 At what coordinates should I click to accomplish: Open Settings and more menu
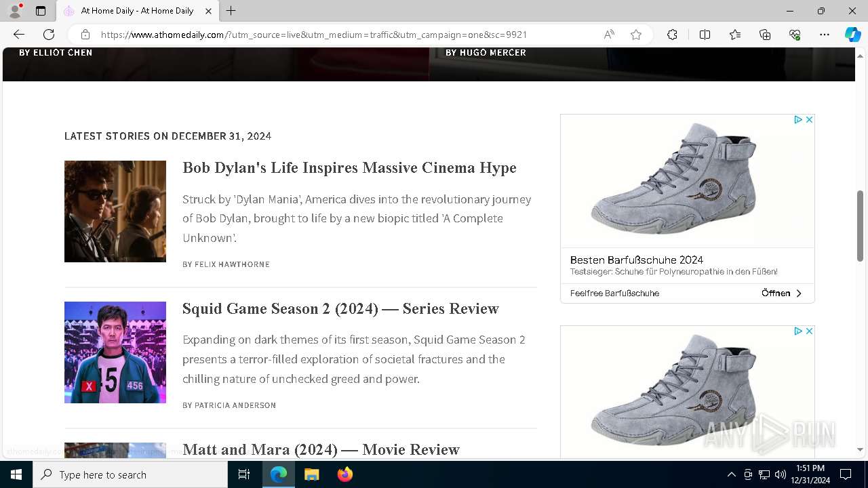(825, 35)
